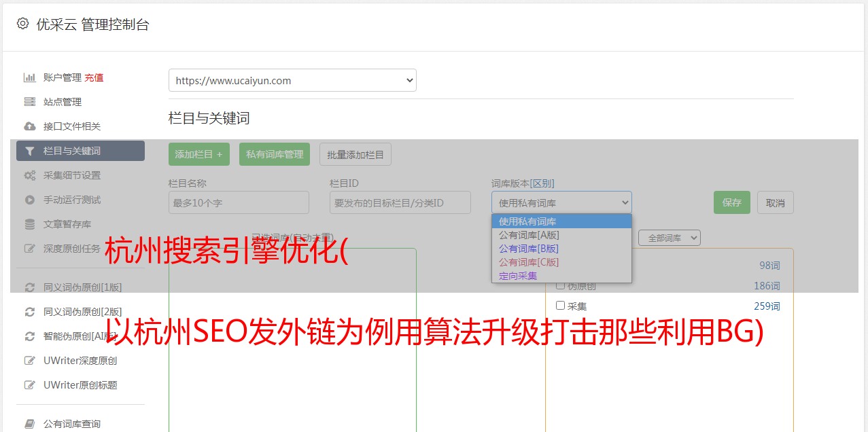Screen dimensions: 868x432
Task: Choose 使用私有词库 option in list
Action: pos(561,221)
